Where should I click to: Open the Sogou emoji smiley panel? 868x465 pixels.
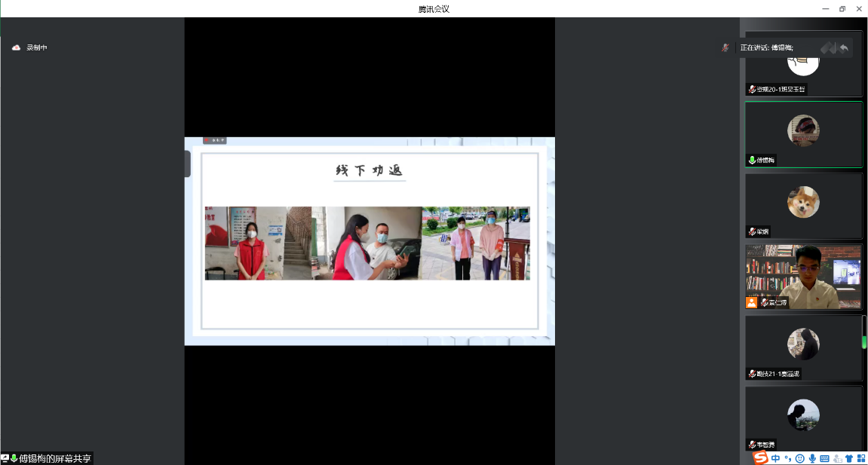(800, 457)
